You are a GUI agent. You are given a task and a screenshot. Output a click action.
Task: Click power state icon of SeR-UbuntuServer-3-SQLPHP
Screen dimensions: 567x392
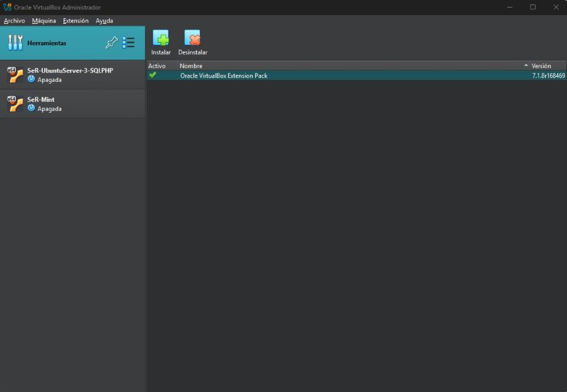click(x=31, y=79)
